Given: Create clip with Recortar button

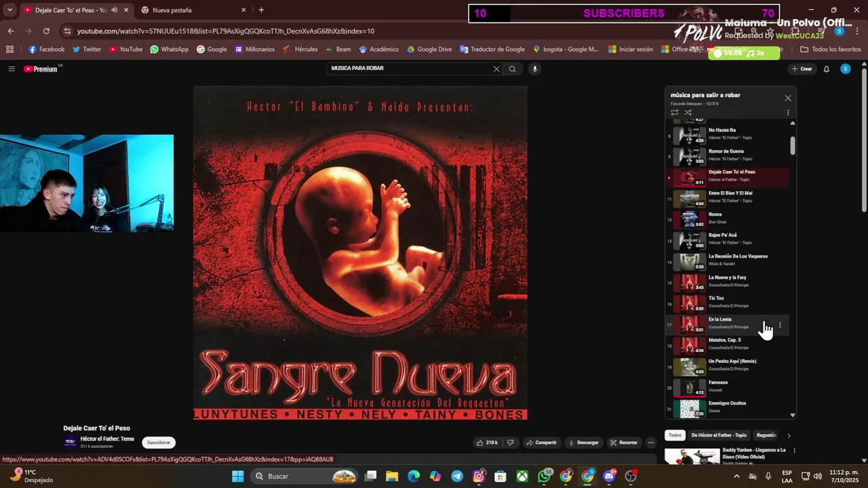Looking at the screenshot, I should click(x=624, y=443).
